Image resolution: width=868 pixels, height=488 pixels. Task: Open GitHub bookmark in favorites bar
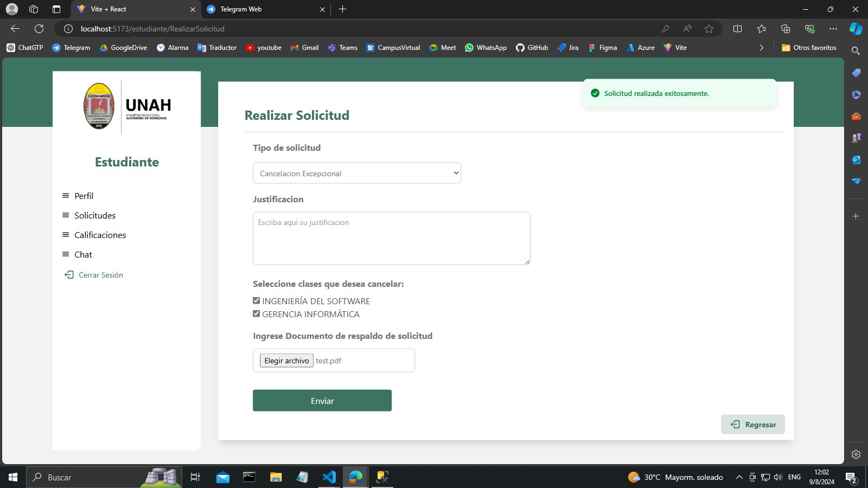[x=532, y=48]
